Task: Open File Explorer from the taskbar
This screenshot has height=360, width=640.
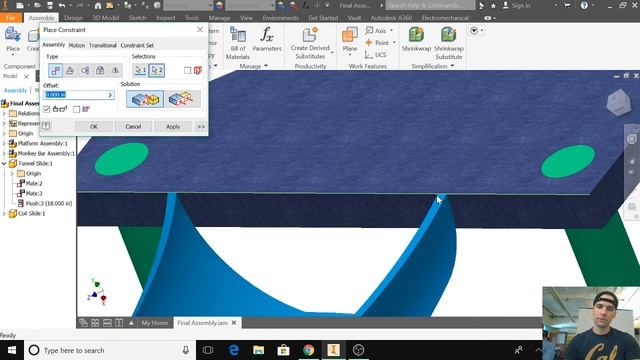Action: click(x=258, y=350)
